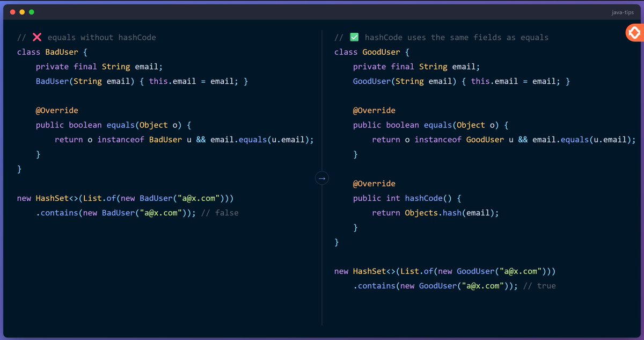Click the "return Objects.hash(email);" line

point(435,213)
